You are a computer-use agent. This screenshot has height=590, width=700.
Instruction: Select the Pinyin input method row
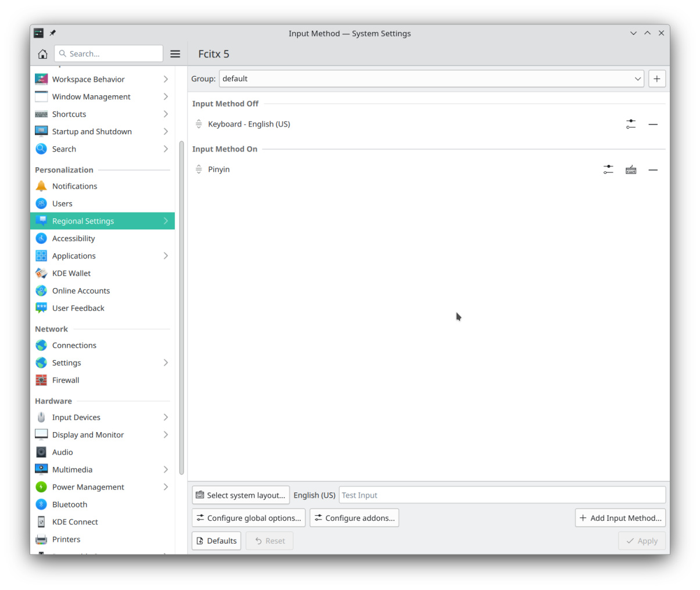[x=429, y=170]
